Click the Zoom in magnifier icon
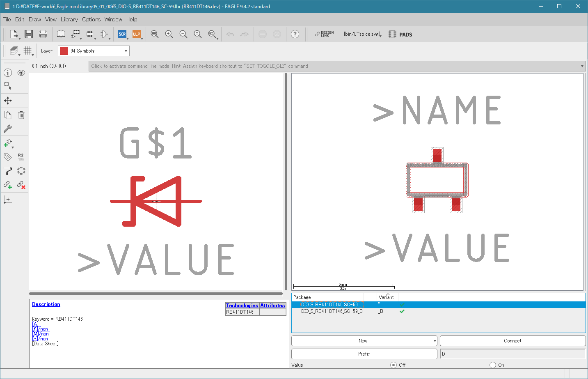 (169, 34)
